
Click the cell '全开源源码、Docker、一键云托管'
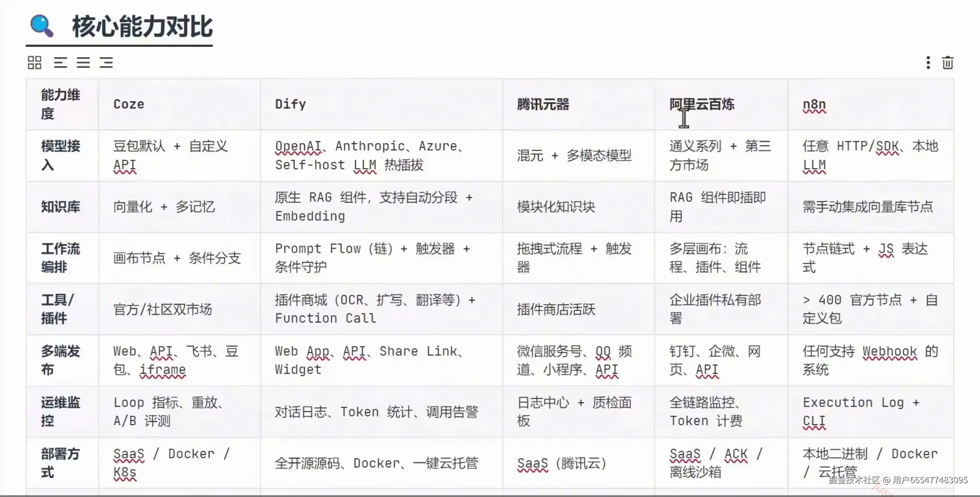tap(382, 463)
